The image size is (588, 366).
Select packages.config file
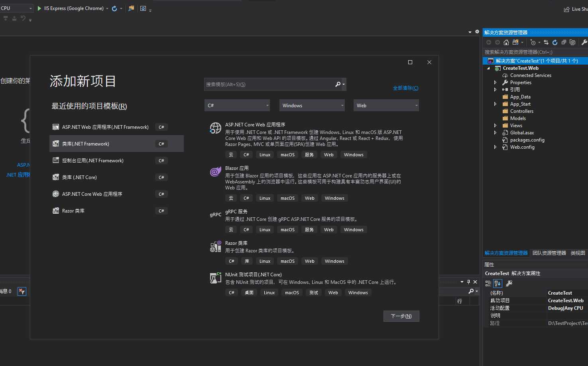[x=527, y=140]
